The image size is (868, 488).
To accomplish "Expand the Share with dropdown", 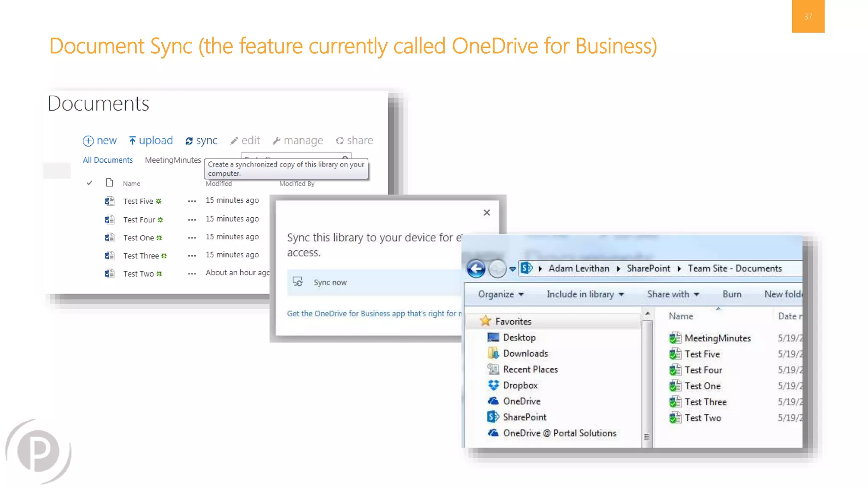I will pyautogui.click(x=673, y=294).
